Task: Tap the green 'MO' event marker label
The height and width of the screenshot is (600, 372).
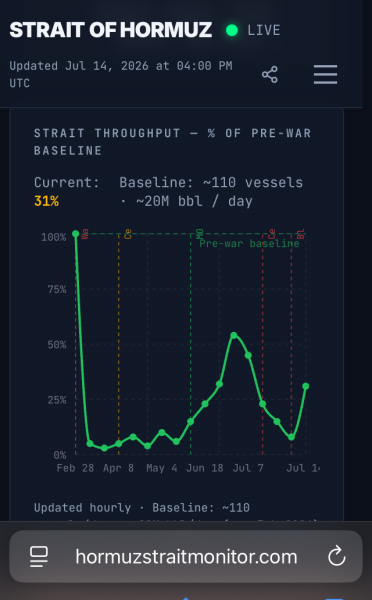Action: click(x=200, y=234)
